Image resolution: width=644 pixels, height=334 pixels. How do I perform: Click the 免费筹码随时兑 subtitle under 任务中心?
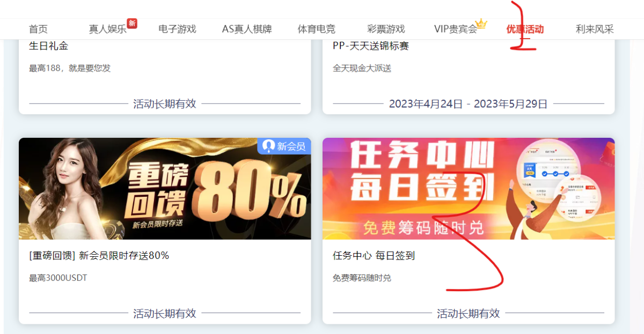coord(362,278)
